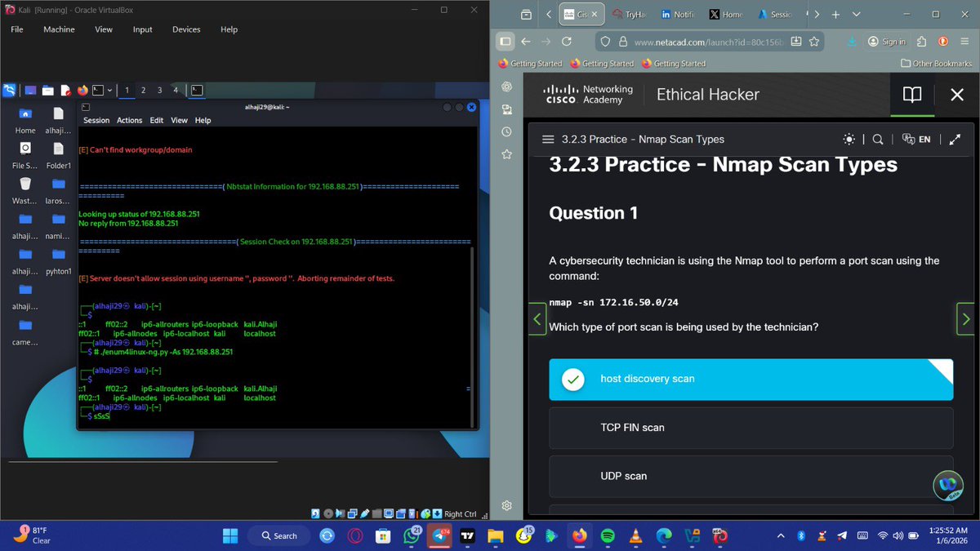This screenshot has width=980, height=551.
Task: Open the search in the course reader
Action: (x=878, y=139)
